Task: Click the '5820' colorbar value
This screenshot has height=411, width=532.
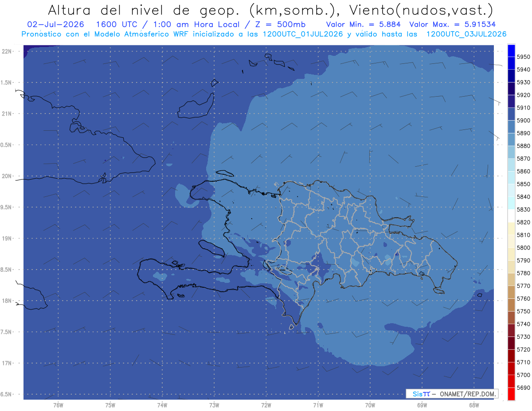Action: [x=524, y=222]
